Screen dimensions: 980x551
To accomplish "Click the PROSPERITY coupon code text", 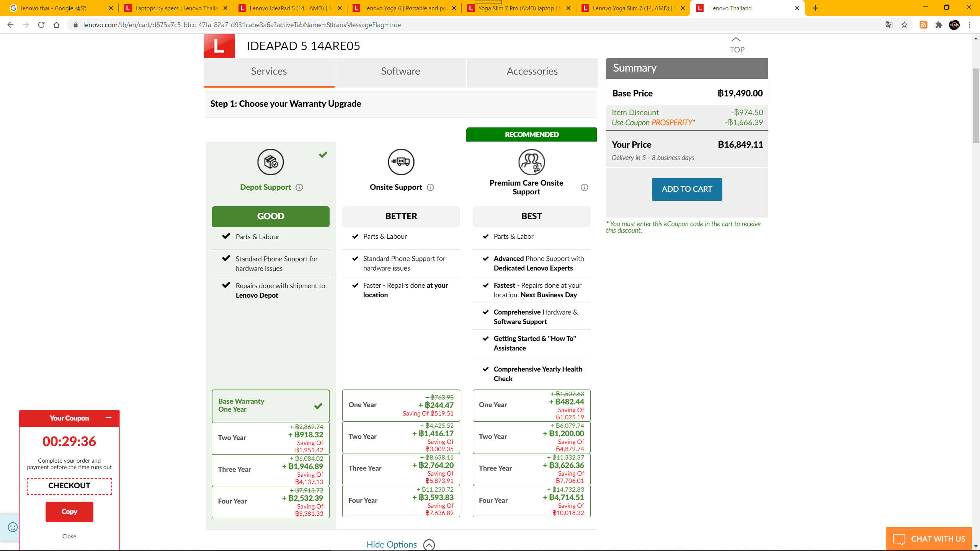I will [x=672, y=122].
